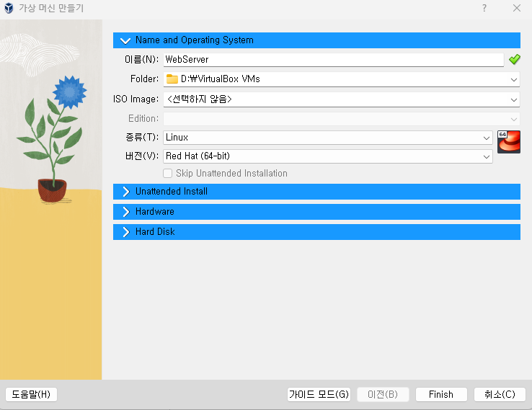Screen dimensions: 532x410
Task: Click the 이름(N): label
Action: pyautogui.click(x=141, y=60)
